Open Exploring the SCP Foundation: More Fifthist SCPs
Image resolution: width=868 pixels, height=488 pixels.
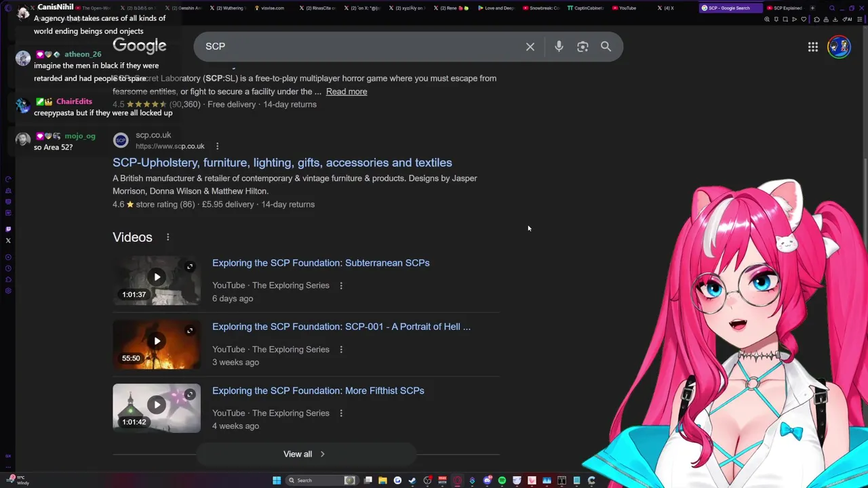[x=318, y=390]
